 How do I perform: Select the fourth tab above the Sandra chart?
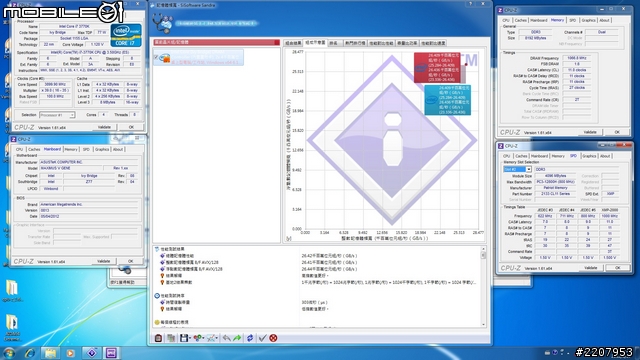tap(355, 43)
